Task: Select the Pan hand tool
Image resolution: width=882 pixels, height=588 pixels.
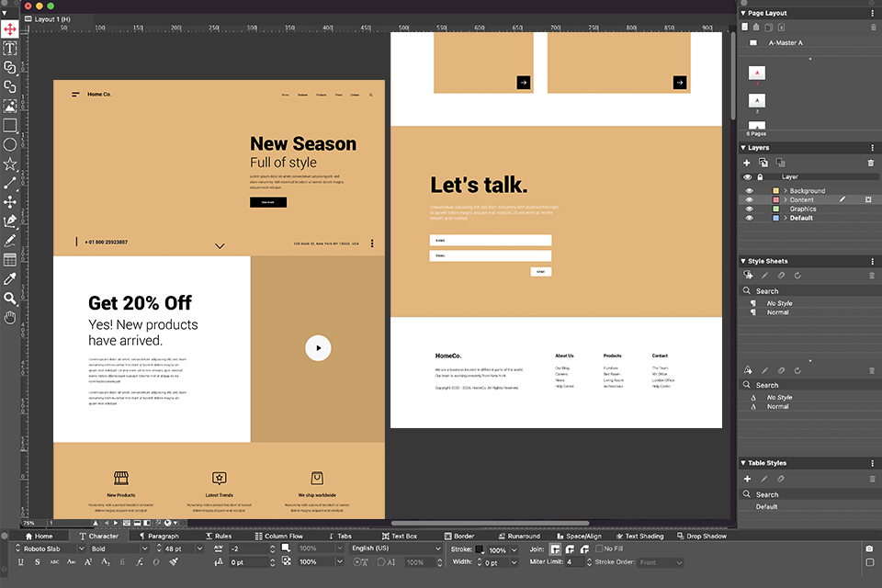Action: click(x=10, y=317)
